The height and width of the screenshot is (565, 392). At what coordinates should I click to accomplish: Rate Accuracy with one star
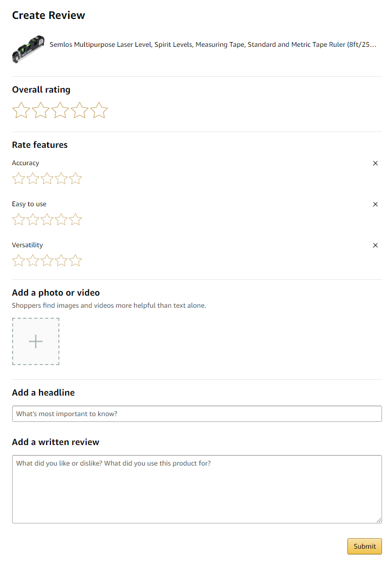pos(19,178)
